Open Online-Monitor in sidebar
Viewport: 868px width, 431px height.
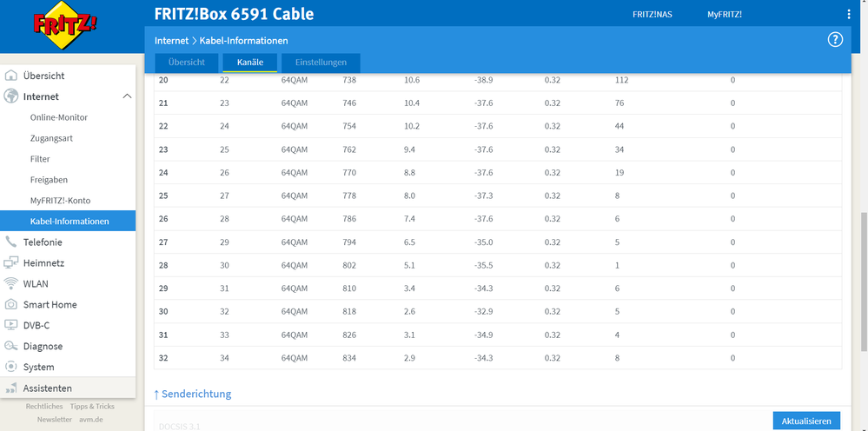click(x=59, y=117)
